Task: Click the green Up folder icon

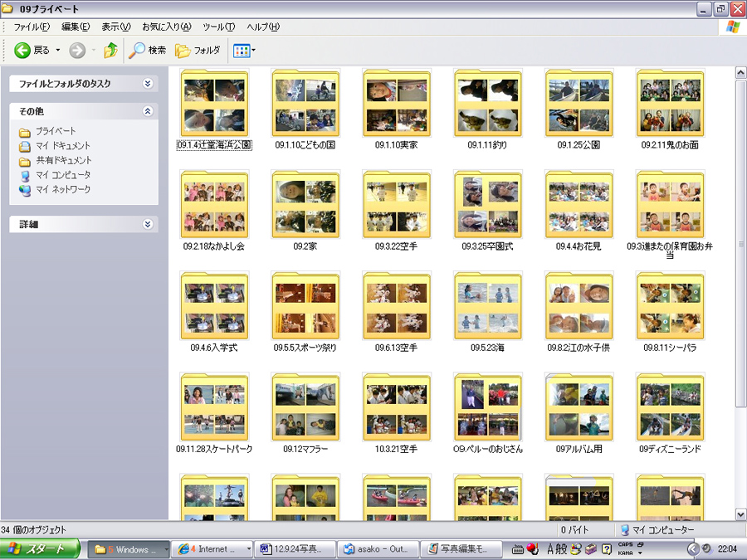Action: click(x=110, y=51)
